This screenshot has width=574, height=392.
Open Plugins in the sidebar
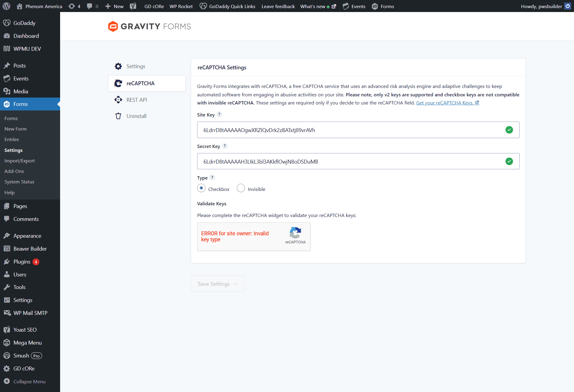pyautogui.click(x=30, y=262)
